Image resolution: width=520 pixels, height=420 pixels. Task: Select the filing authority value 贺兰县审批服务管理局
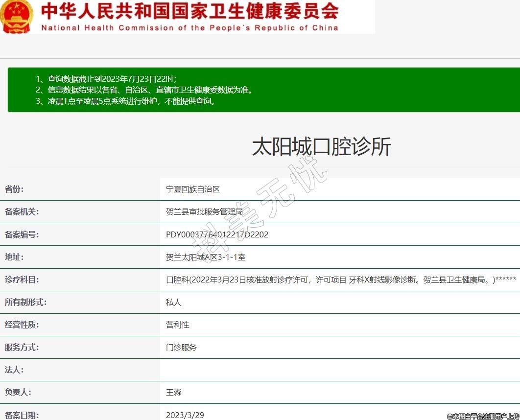tap(204, 212)
